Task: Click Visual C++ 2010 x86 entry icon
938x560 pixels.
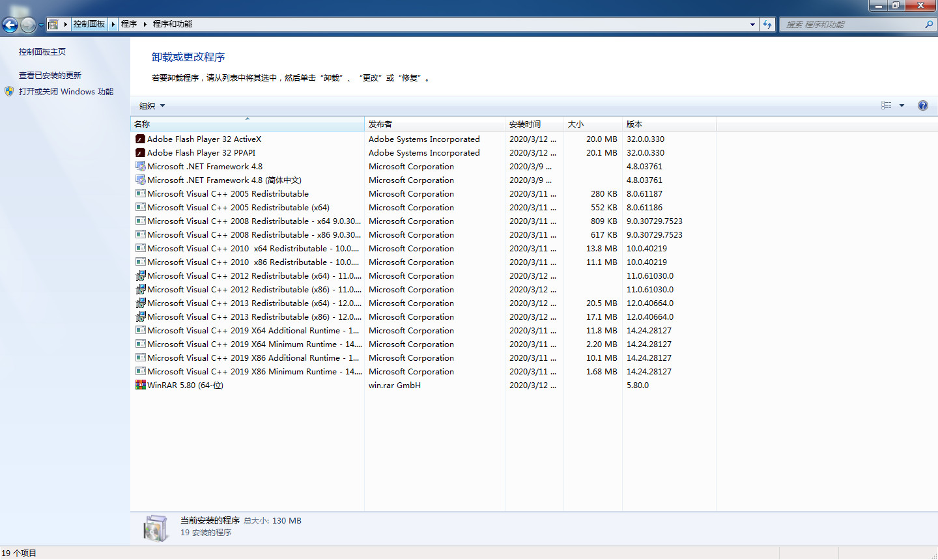Action: click(140, 262)
